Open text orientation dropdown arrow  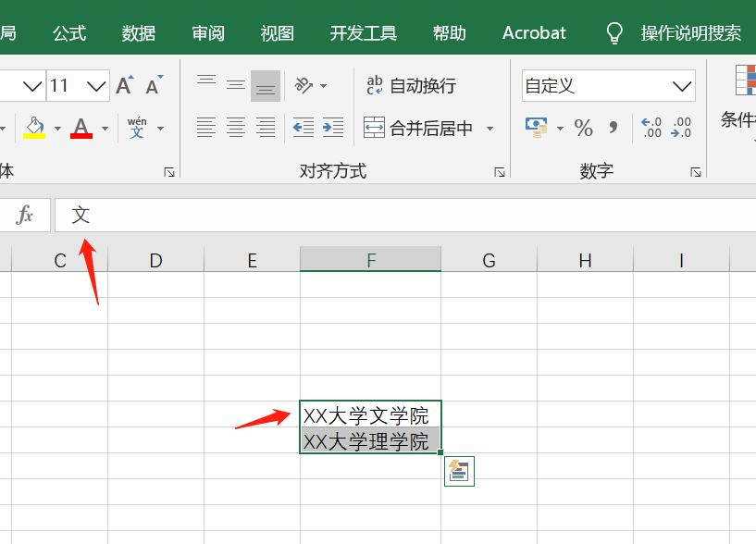[324, 86]
